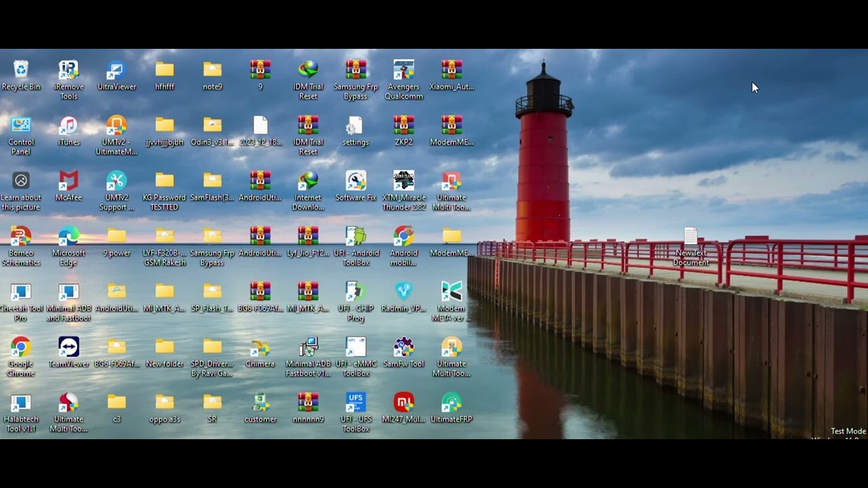Click the SamFw Tool icon
Image resolution: width=868 pixels, height=488 pixels.
(403, 348)
